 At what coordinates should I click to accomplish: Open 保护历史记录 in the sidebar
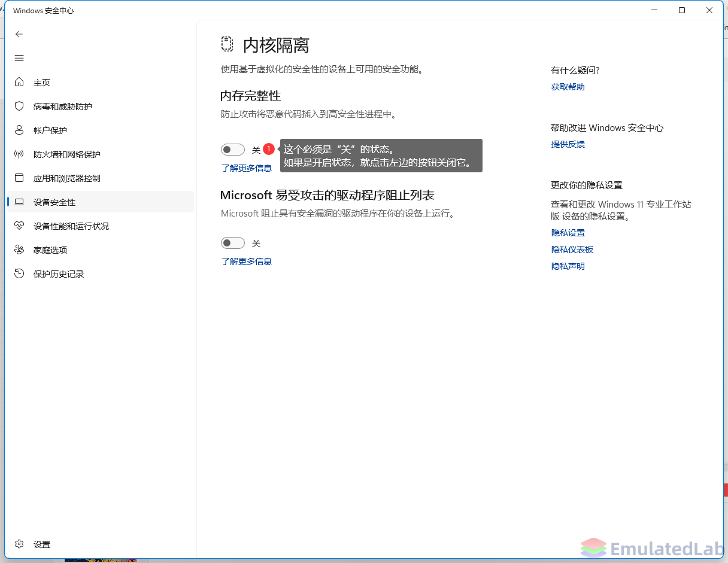101,273
